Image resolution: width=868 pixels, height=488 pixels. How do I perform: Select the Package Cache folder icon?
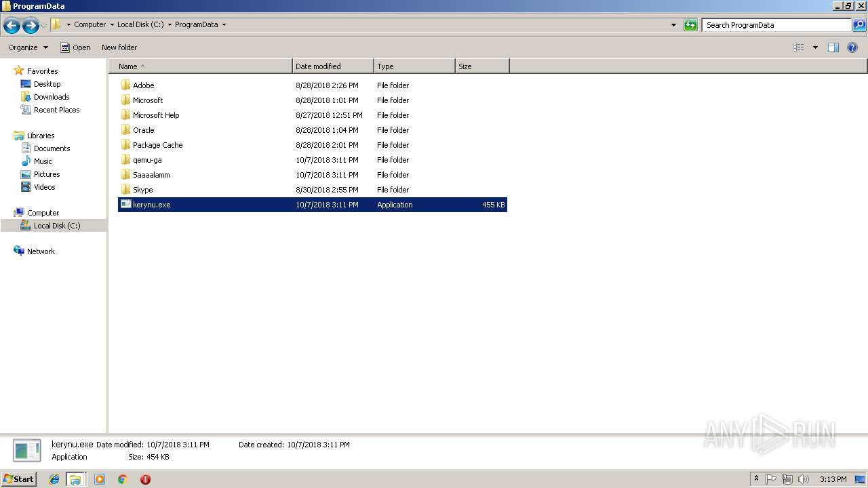[x=125, y=145]
